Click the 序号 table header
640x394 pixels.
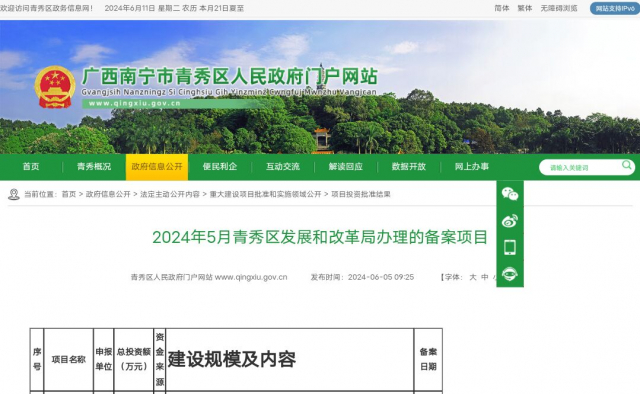coord(37,359)
